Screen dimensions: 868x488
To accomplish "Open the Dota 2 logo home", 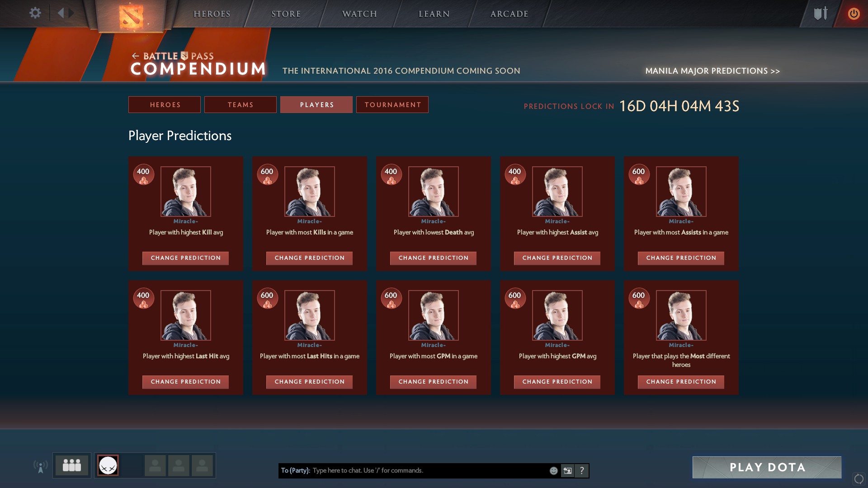I will (131, 16).
